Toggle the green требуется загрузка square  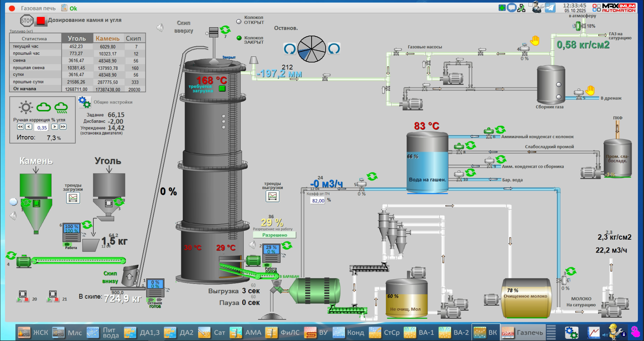click(x=222, y=88)
